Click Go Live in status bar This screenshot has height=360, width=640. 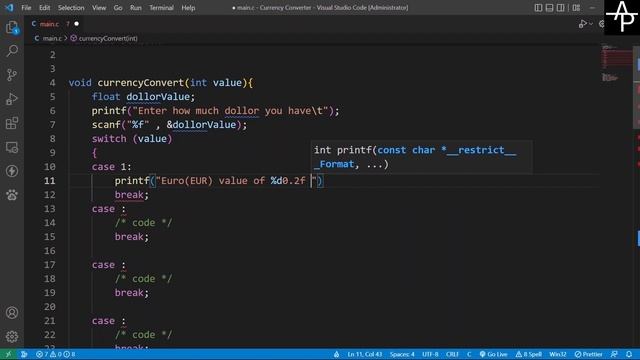pyautogui.click(x=493, y=354)
